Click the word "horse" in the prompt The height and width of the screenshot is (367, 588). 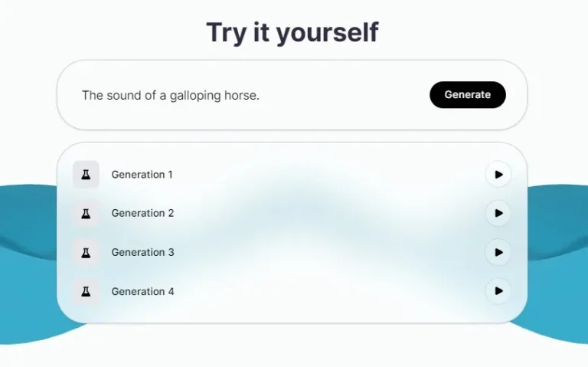tap(242, 96)
